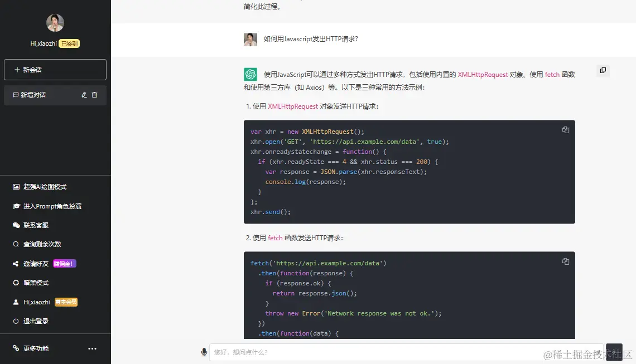Screen dimensions: 636x364
Task: Delete 新增对话 via the trash icon
Action: [95, 95]
